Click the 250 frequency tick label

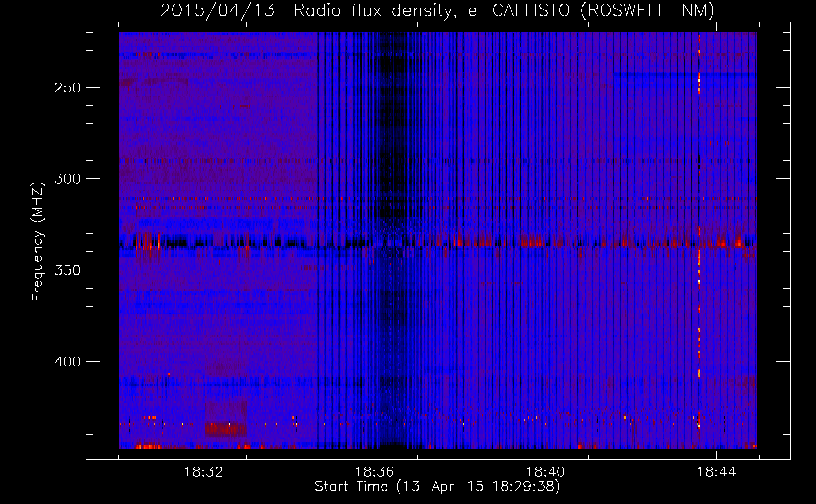(x=68, y=88)
